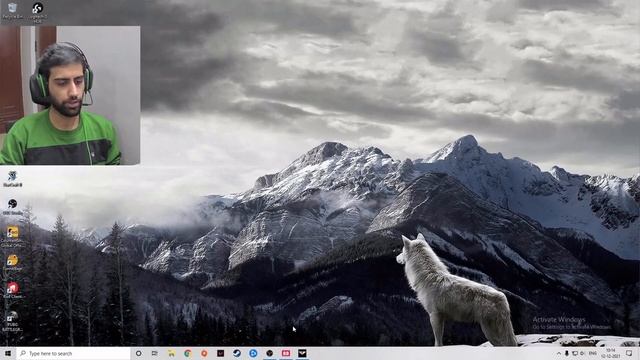The width and height of the screenshot is (640, 360).
Task: Click the 'Type here to search' box
Action: pos(73,353)
